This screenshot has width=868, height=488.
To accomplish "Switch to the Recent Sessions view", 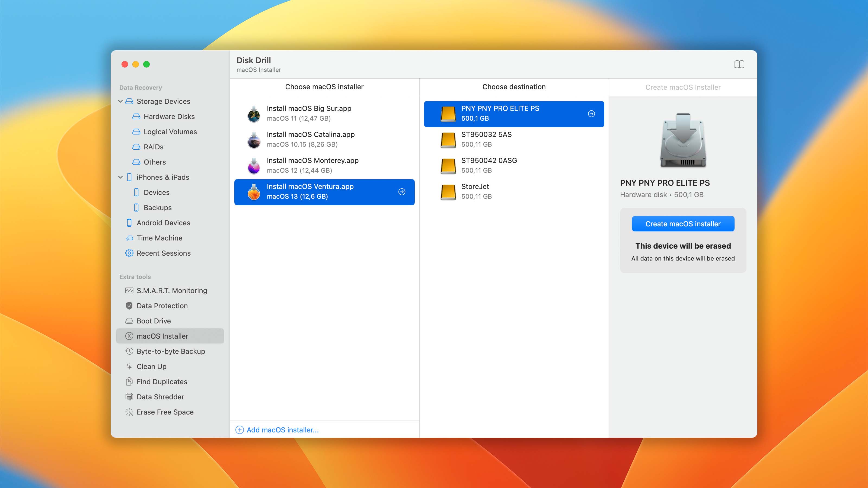I will 163,253.
